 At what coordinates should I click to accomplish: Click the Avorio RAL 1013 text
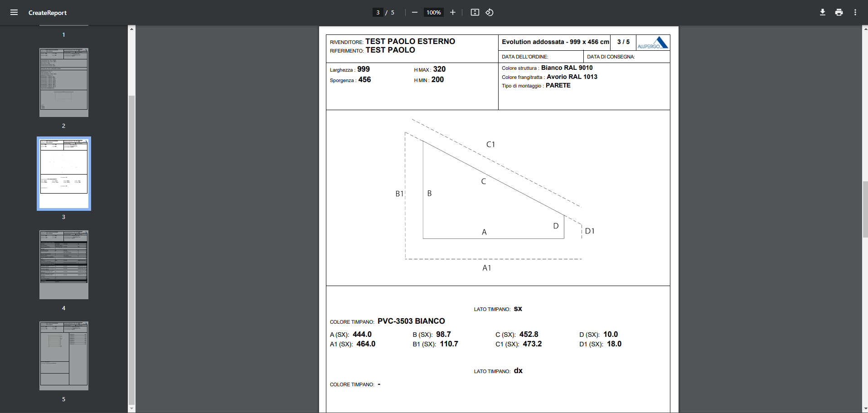click(x=572, y=77)
